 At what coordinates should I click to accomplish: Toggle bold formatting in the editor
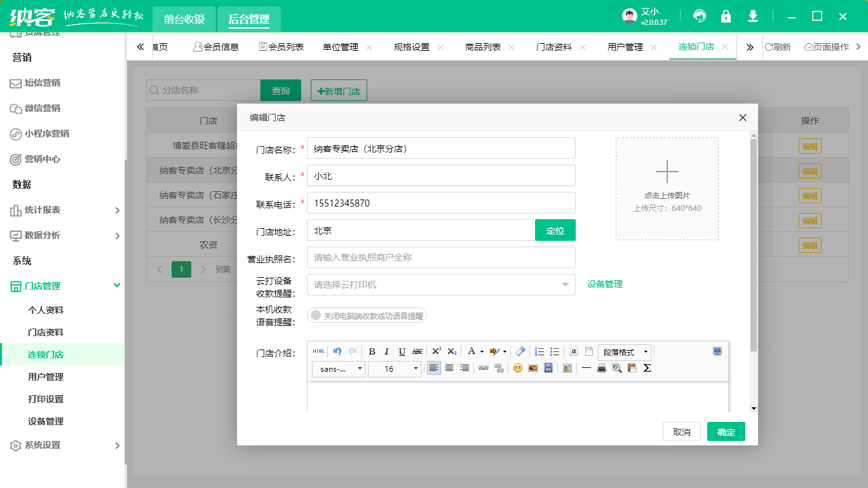click(x=371, y=351)
